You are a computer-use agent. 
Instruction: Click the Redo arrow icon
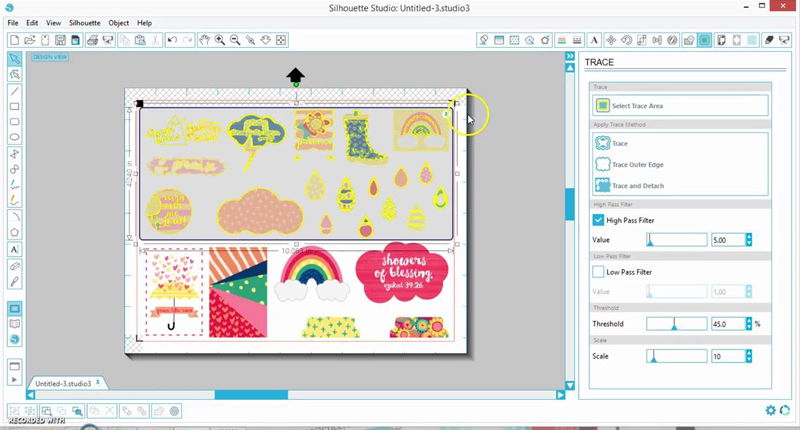pos(187,40)
